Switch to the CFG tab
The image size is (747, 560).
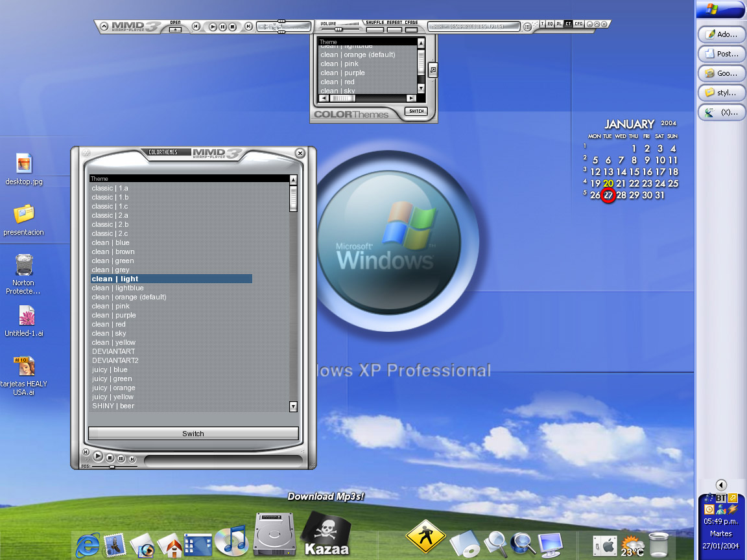click(579, 24)
